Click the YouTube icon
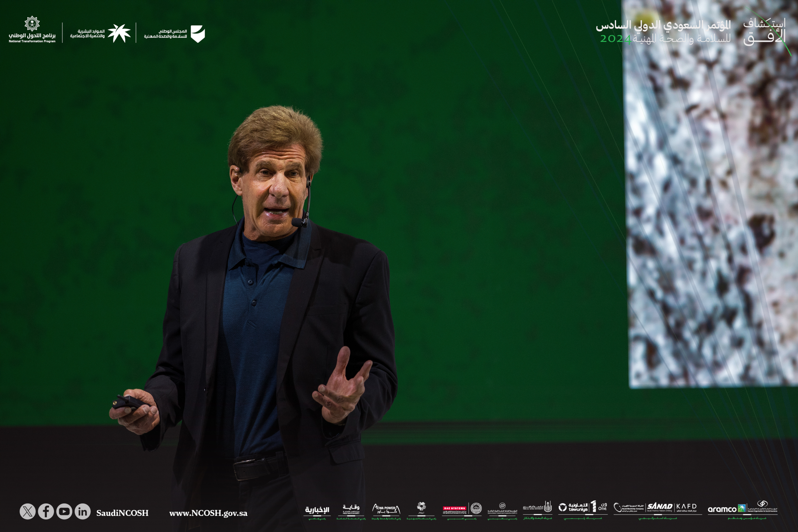This screenshot has height=532, width=798. pos(64,511)
